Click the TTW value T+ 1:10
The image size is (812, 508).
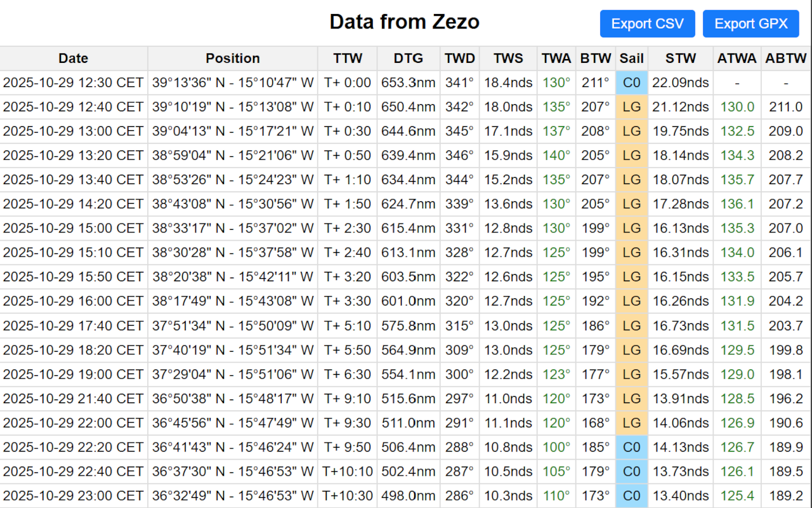(348, 180)
